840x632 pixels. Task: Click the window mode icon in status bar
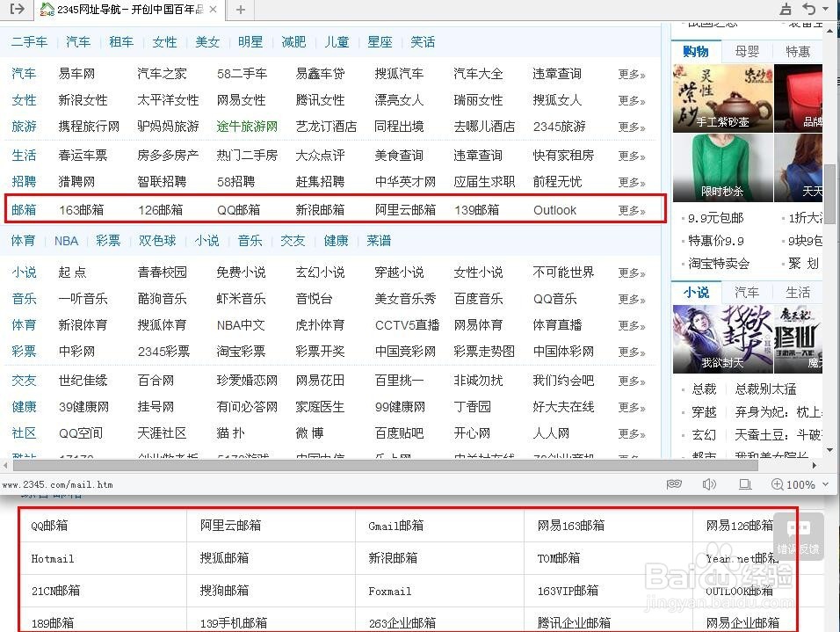(x=744, y=484)
